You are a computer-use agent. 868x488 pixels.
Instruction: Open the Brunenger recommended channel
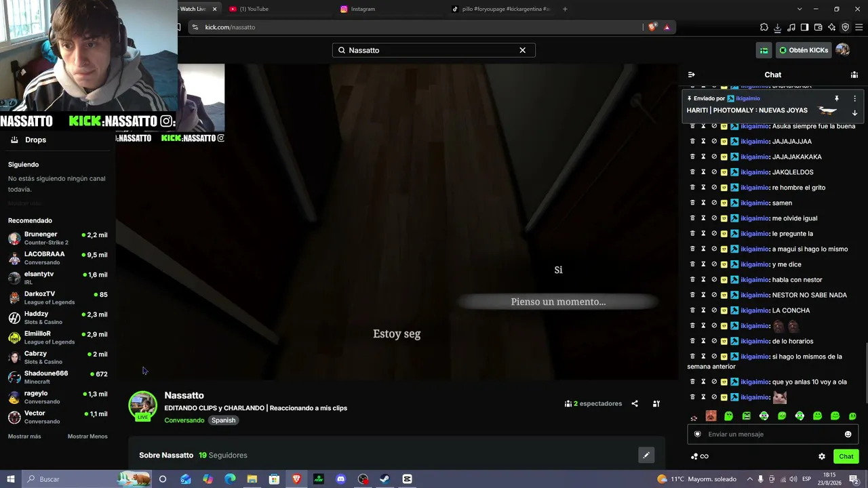point(58,238)
